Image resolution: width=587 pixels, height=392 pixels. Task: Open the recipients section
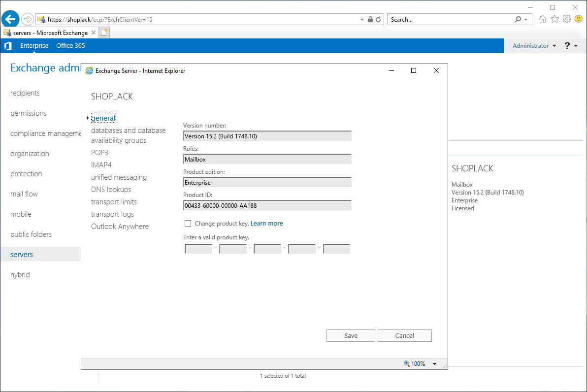tap(25, 93)
